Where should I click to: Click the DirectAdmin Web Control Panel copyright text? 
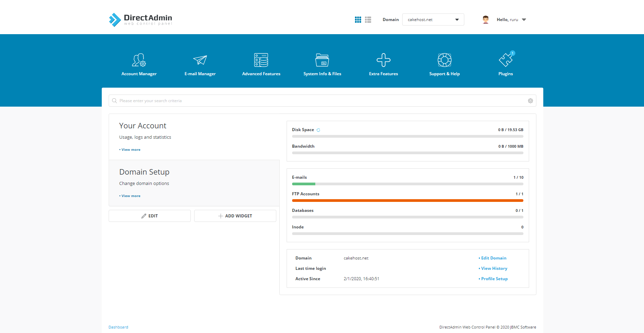488,327
